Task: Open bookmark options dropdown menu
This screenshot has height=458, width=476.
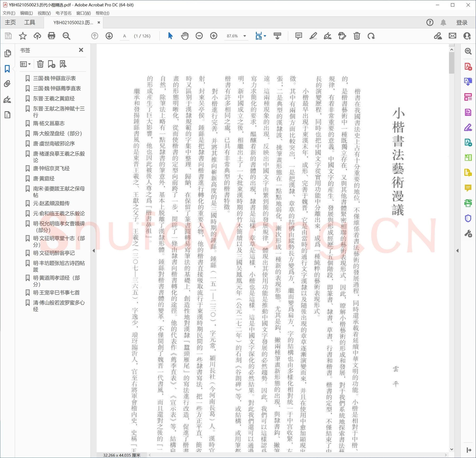Action: (26, 64)
